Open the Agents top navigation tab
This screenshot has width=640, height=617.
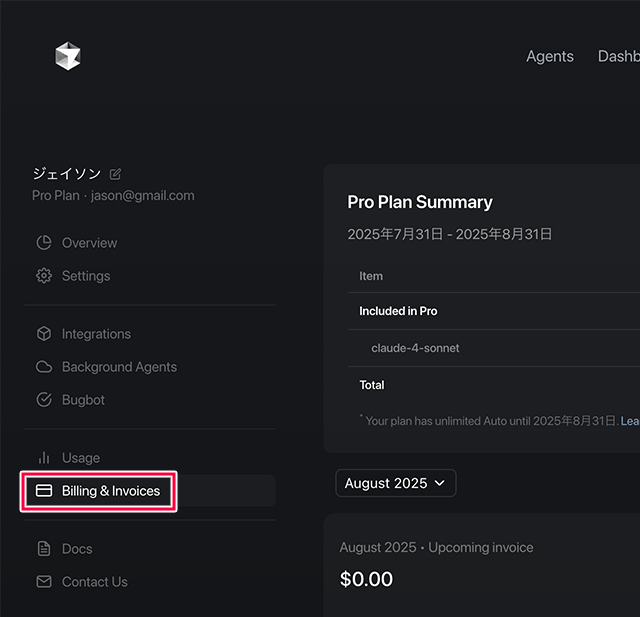coord(550,56)
